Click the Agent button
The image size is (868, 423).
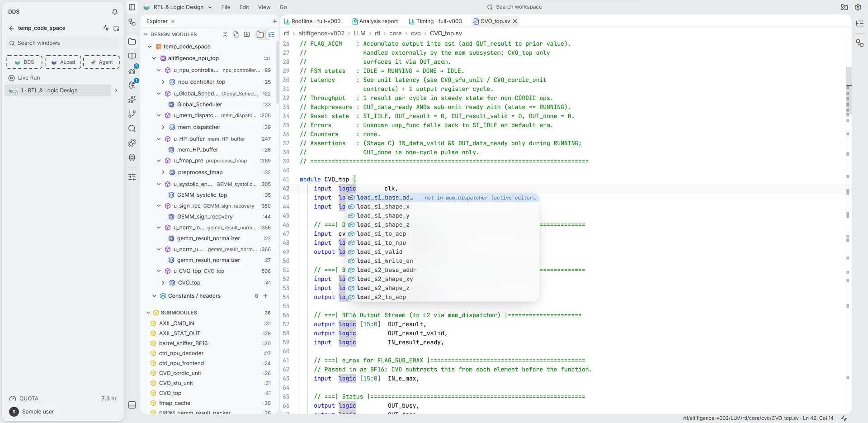click(102, 62)
